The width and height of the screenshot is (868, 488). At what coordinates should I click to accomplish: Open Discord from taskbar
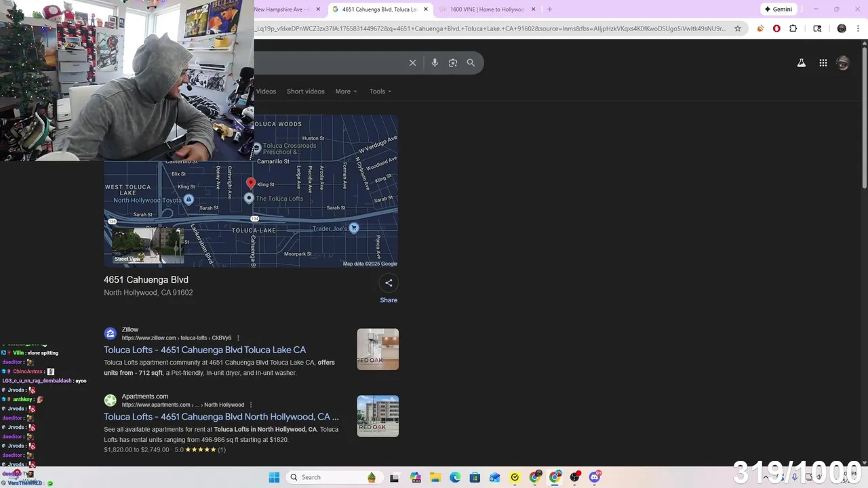pos(595,477)
